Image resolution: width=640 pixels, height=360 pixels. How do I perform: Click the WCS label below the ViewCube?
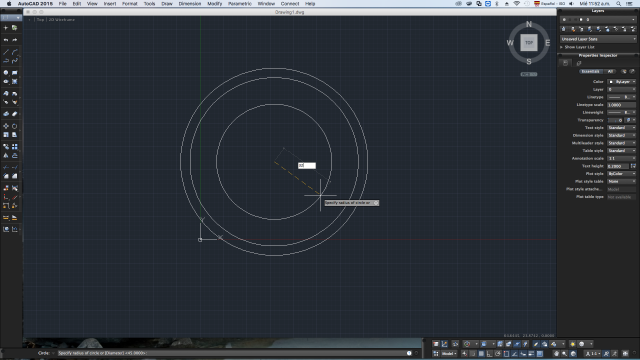[529, 74]
